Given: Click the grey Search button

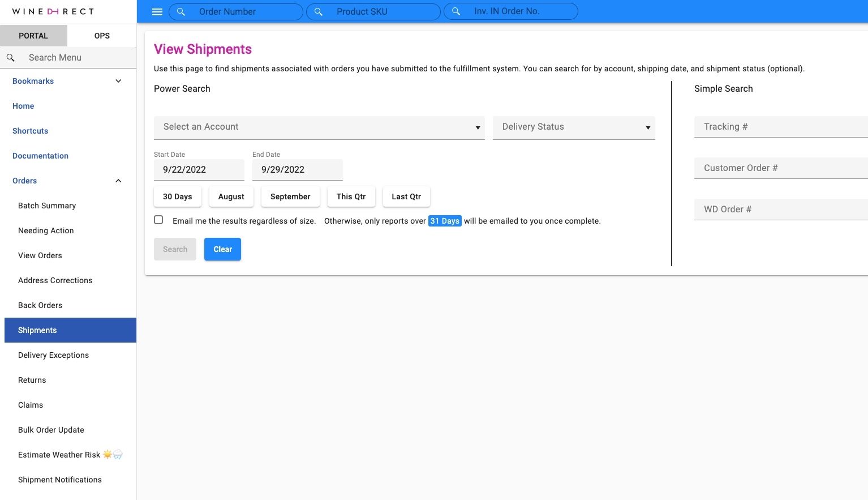Looking at the screenshot, I should coord(175,249).
